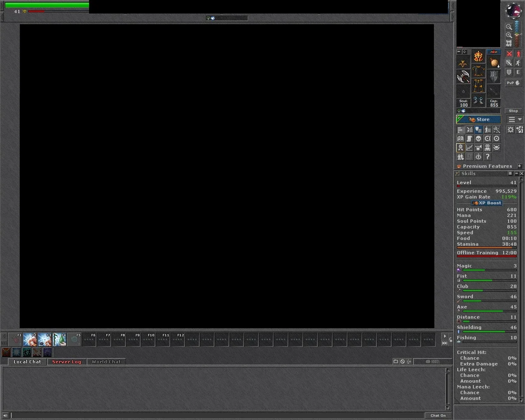Screen dimensions: 525x420
Task: Open the Server Log tab
Action: point(66,362)
